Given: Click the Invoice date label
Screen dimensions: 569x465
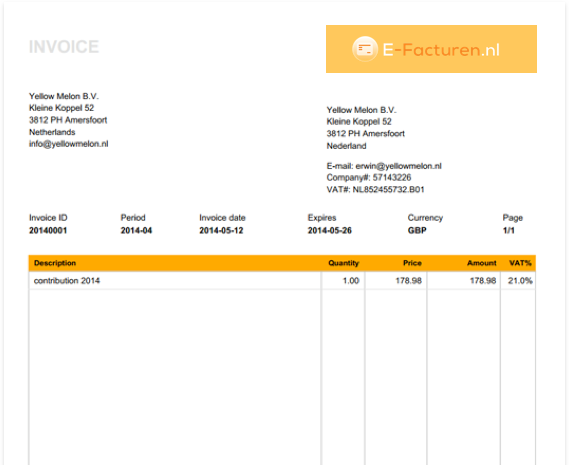Looking at the screenshot, I should click(222, 218).
